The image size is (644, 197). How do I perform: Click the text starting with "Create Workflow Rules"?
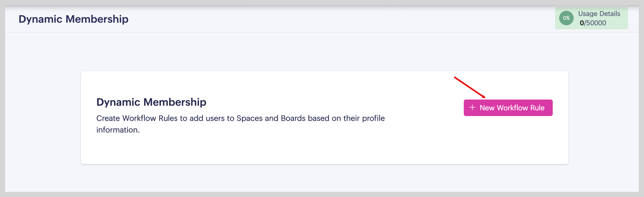point(240,118)
